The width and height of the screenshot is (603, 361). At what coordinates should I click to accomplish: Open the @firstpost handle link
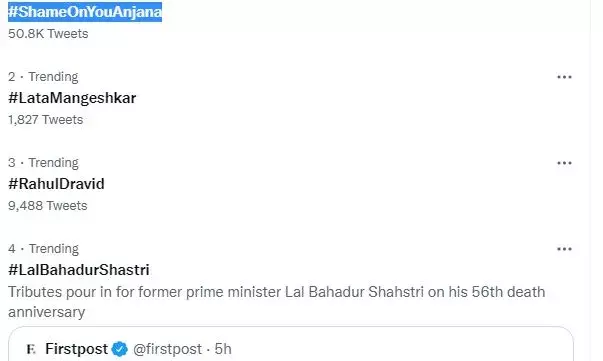pos(167,349)
